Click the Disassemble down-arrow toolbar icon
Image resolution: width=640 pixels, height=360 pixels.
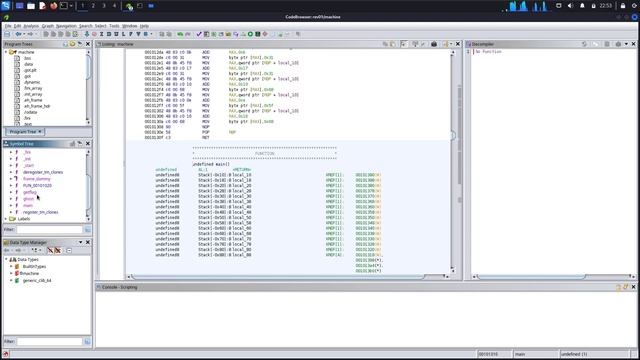pos(87,34)
